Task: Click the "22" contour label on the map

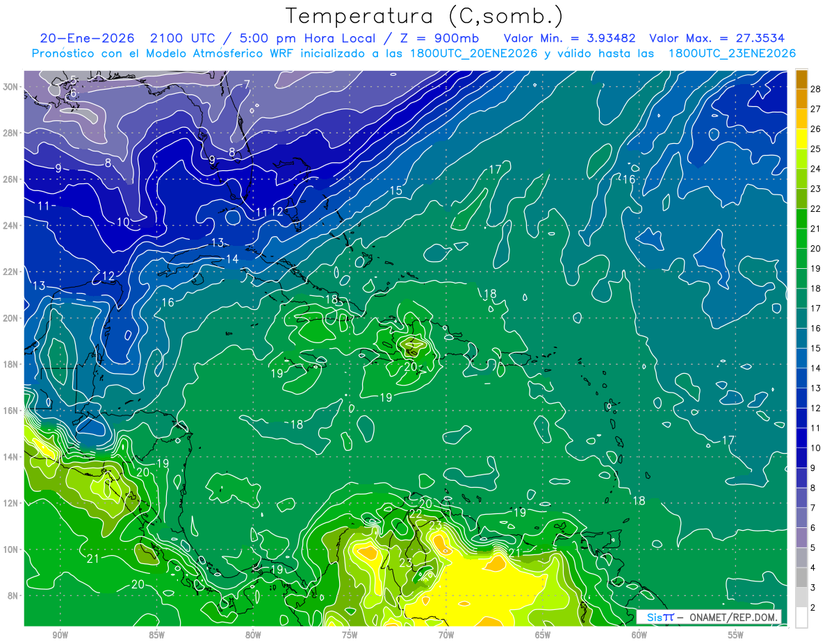Action: pos(416,513)
